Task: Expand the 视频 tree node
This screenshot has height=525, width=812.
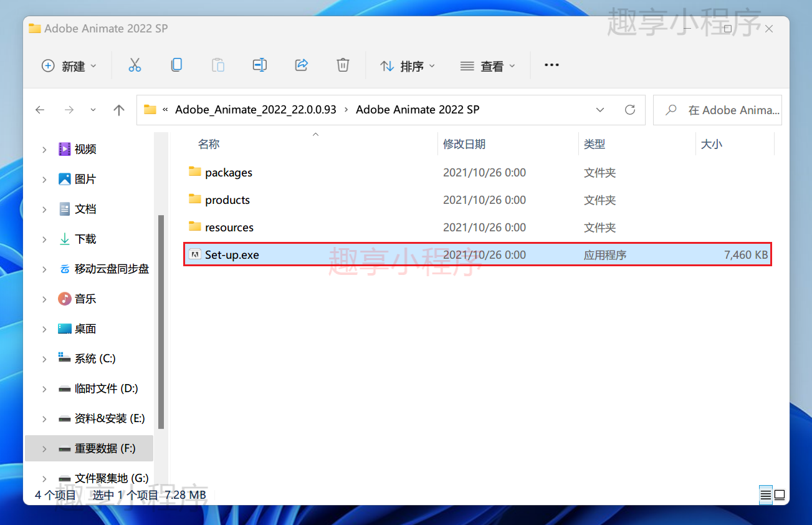Action: coord(44,150)
